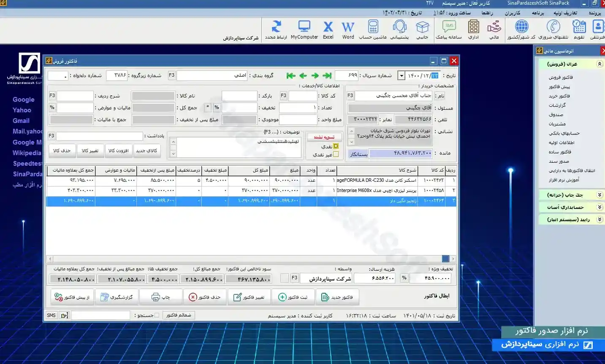The width and height of the screenshot is (605, 364).
Task: Launch MyComputer from the toolbar
Action: pos(304,30)
